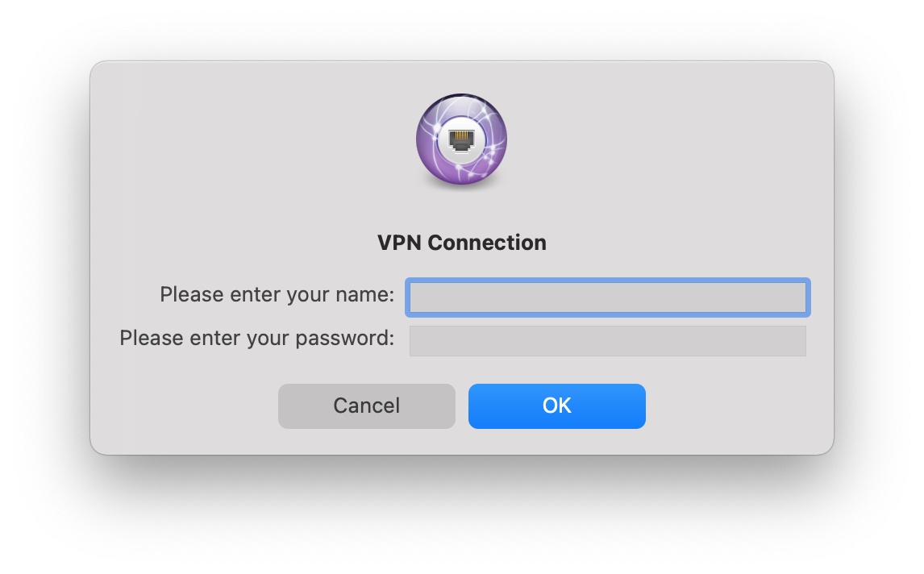Place the cursor in the field next to the password prompt
Image resolution: width=924 pixels, height=574 pixels.
pyautogui.click(x=608, y=341)
